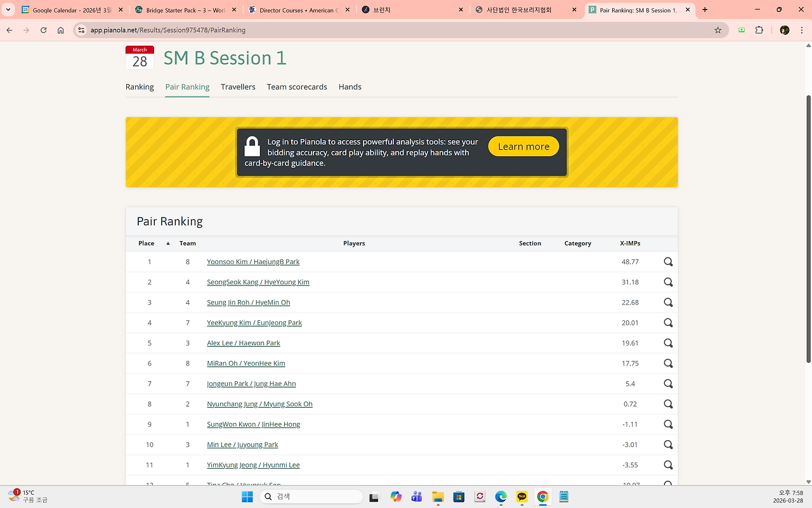Open details magnifier for Seung Jin Roh pair
This screenshot has width=812, height=508.
coord(668,303)
